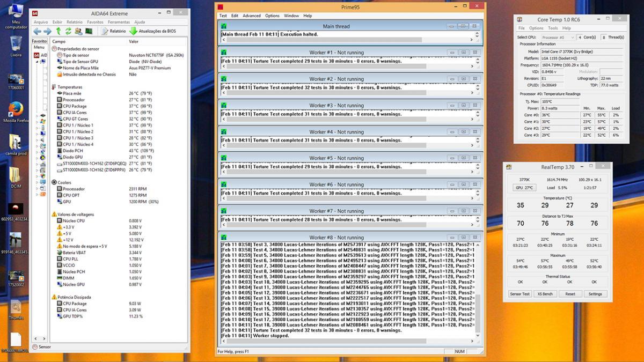Open Ferramentas menu in AIDA64

tap(119, 22)
